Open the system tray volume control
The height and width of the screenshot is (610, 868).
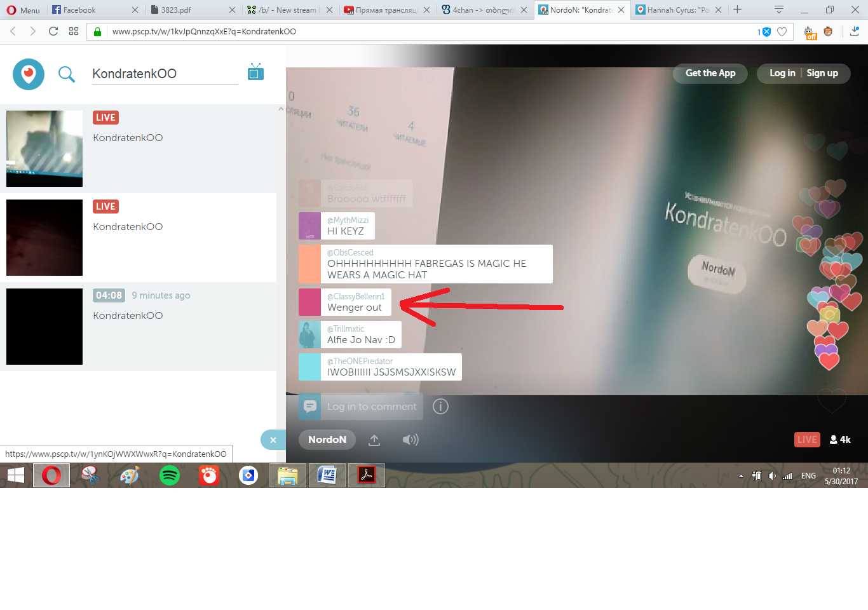click(772, 476)
